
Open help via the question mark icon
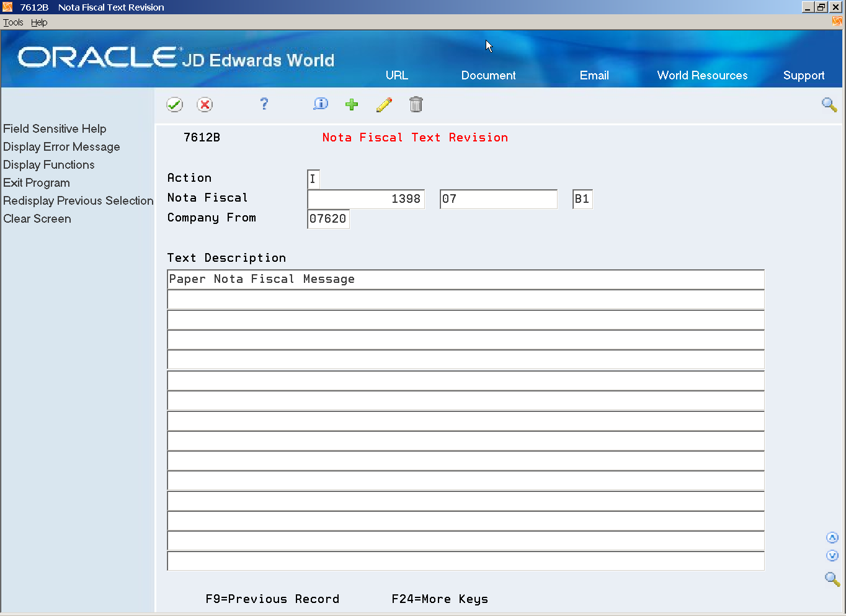(x=264, y=104)
